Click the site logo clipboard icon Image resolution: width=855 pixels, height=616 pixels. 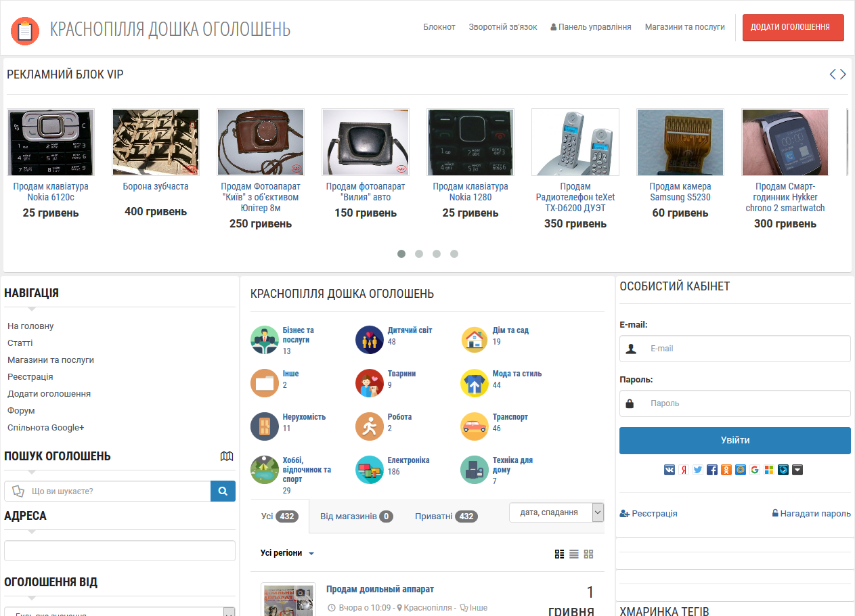pos(25,30)
